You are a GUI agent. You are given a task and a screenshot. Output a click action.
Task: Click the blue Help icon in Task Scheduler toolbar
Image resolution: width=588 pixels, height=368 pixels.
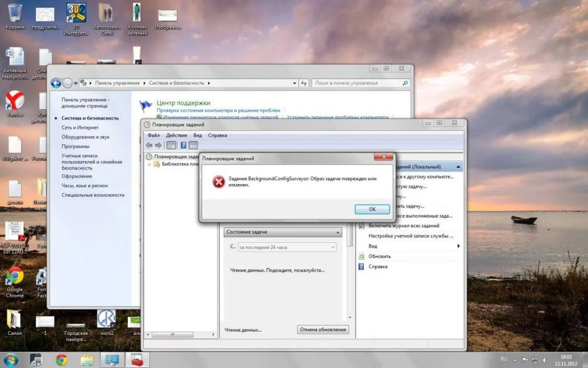pyautogui.click(x=183, y=145)
